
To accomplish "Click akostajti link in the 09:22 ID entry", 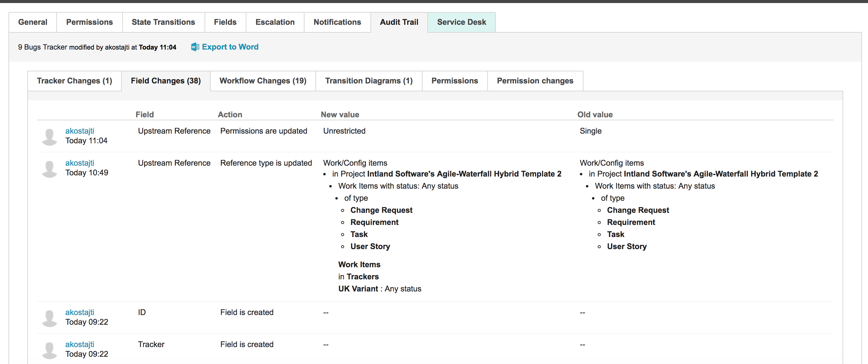I will 80,312.
